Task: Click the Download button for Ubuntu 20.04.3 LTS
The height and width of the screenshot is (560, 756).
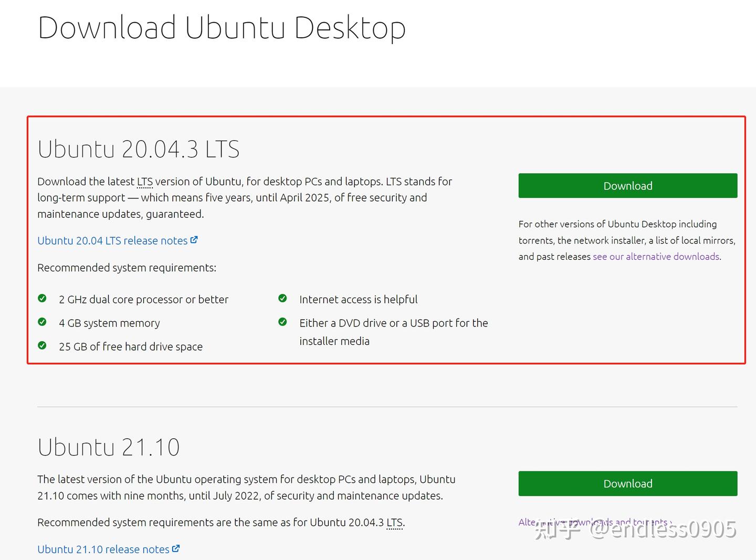Action: 627,185
